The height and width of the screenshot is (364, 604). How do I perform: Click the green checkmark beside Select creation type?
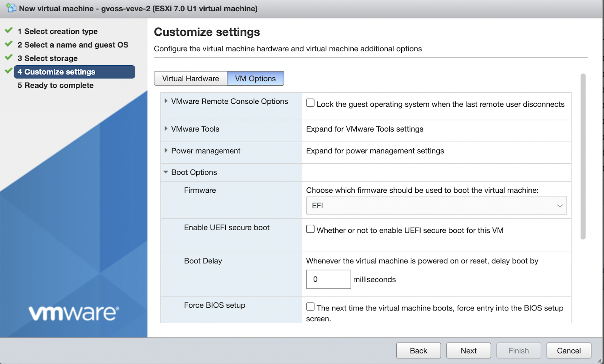8,31
